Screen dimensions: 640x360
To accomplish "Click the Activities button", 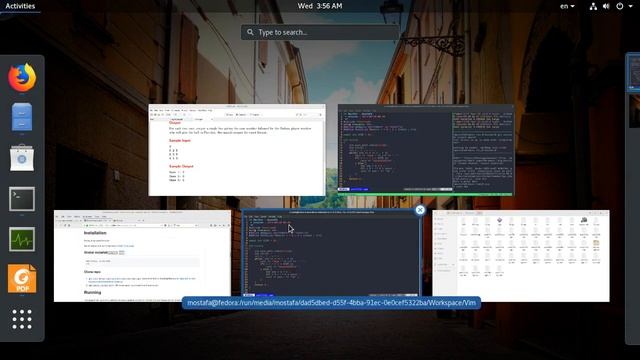I will pos(20,6).
